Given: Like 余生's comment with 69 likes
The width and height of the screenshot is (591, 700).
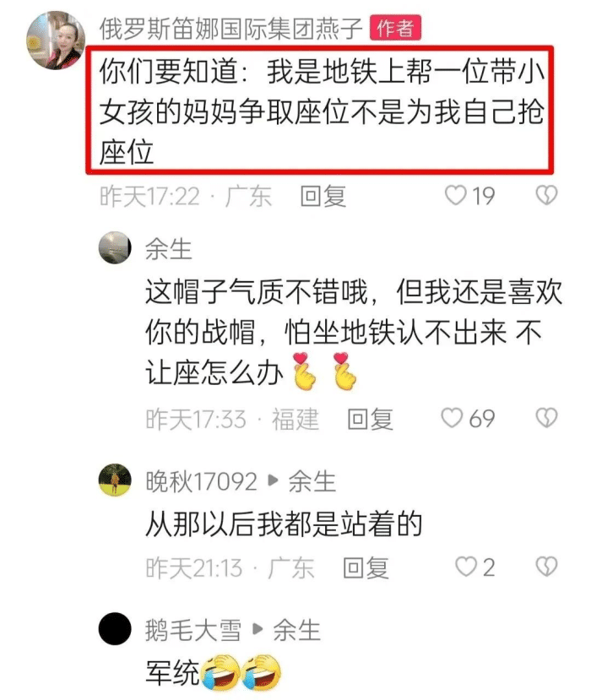Looking at the screenshot, I should [x=452, y=418].
